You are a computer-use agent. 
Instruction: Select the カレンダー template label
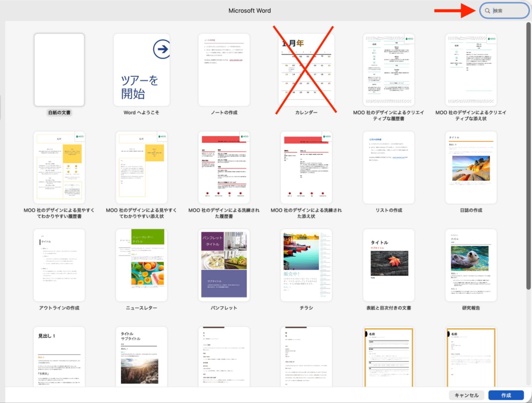[306, 113]
